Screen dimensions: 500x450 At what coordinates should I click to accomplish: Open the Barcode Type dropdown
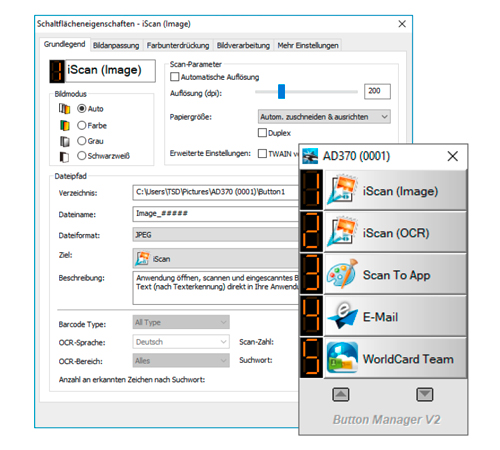[x=181, y=322]
